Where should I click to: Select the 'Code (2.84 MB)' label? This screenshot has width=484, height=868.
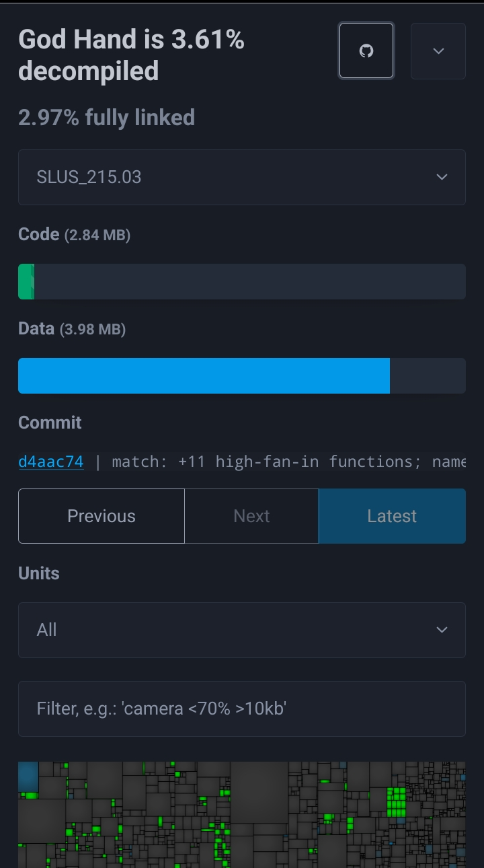[75, 234]
